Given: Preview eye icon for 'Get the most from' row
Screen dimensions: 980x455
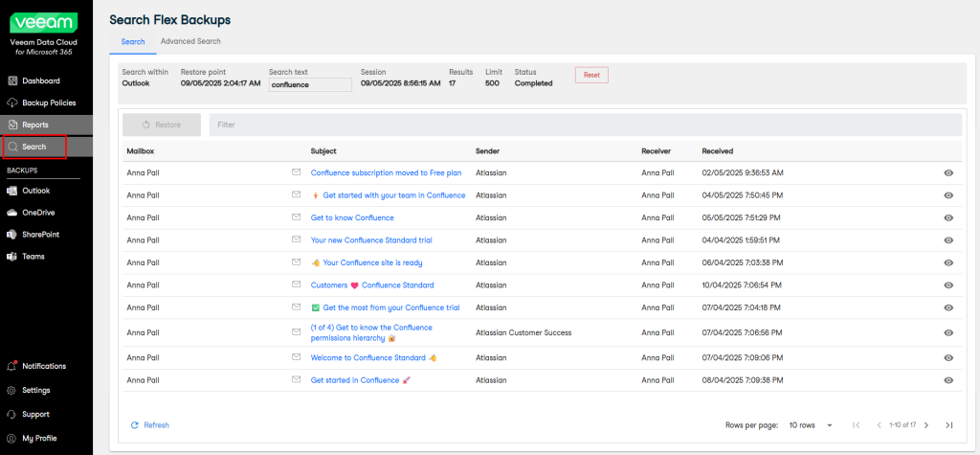Looking at the screenshot, I should tap(948, 307).
